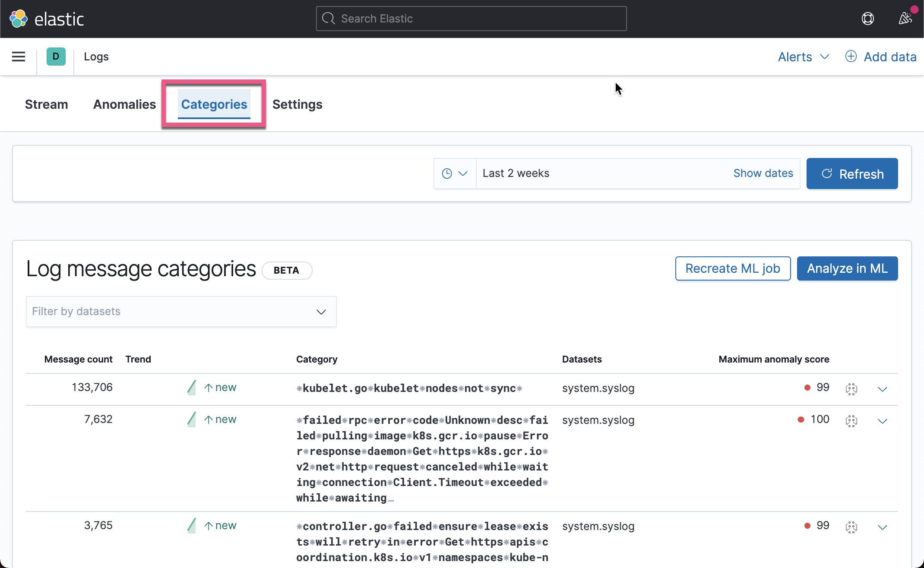Click the help life-ring icon in the header

[x=868, y=19]
